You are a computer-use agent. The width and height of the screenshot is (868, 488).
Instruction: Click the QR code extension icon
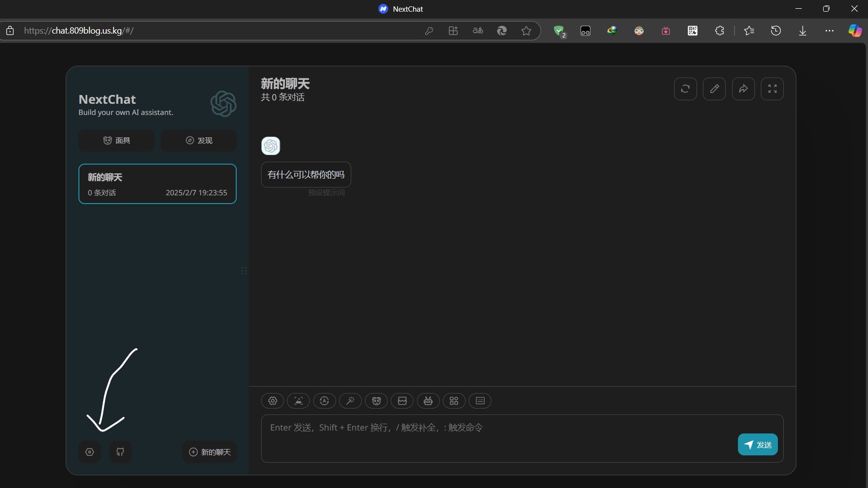tap(693, 31)
